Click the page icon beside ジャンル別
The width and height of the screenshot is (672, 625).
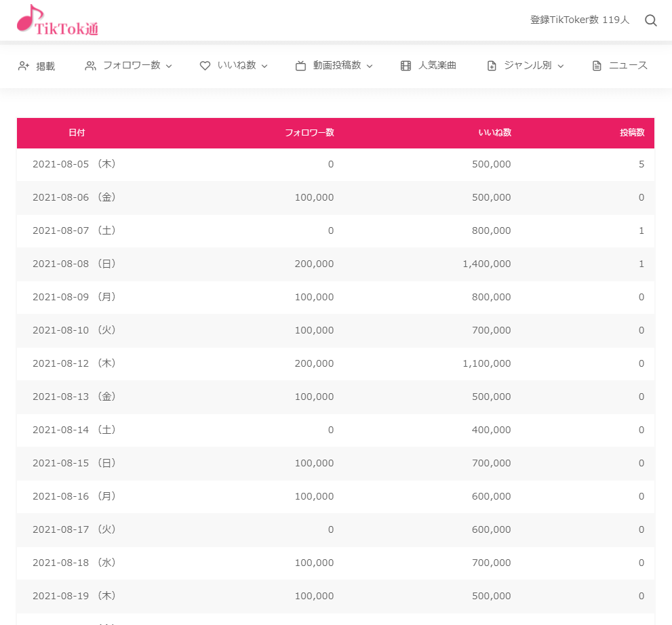491,65
